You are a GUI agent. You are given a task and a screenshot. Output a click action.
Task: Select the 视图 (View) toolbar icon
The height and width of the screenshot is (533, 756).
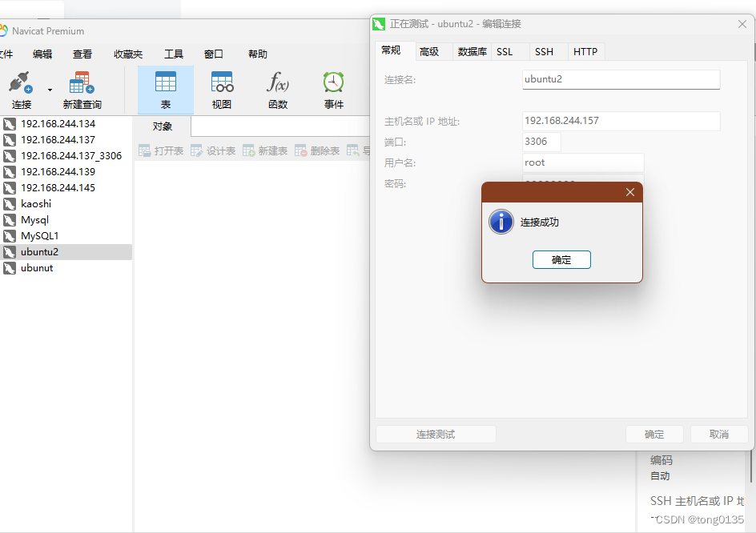[222, 82]
